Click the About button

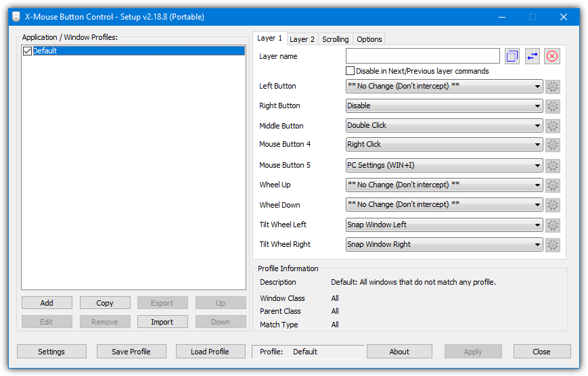pos(399,352)
